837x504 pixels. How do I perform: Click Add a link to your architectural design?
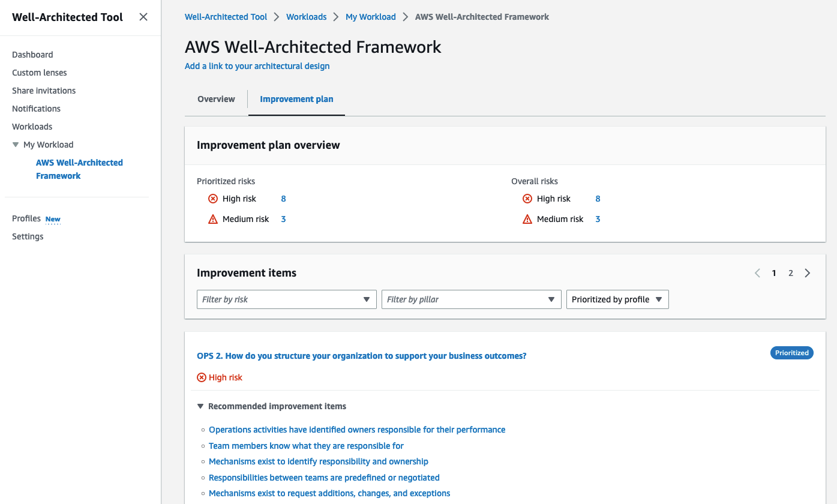pos(257,66)
